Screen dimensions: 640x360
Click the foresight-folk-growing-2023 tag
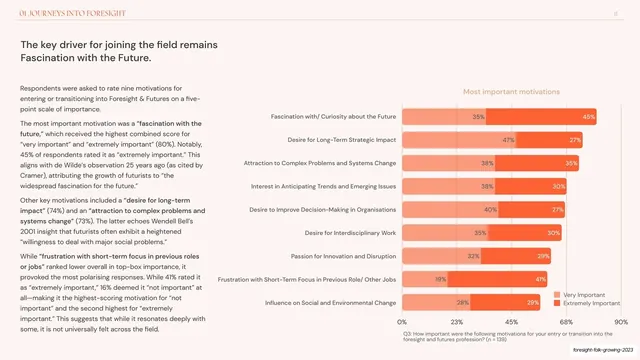click(603, 350)
